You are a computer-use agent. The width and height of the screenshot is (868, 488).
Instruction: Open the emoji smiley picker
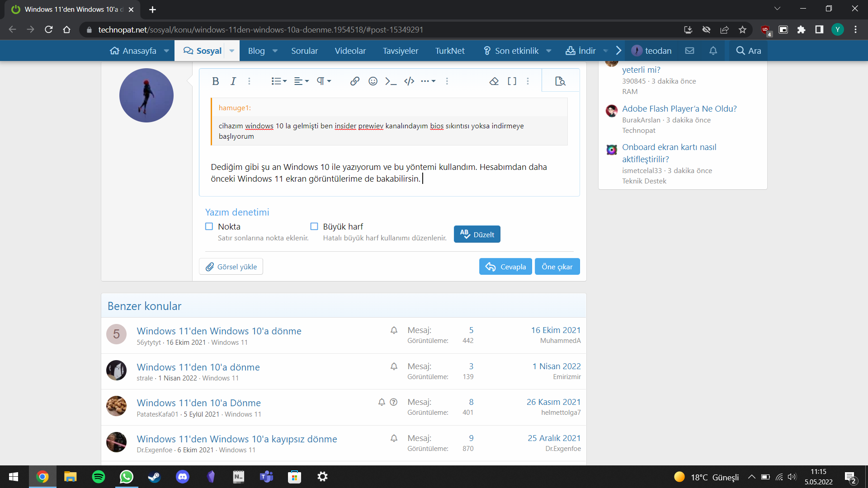(373, 81)
